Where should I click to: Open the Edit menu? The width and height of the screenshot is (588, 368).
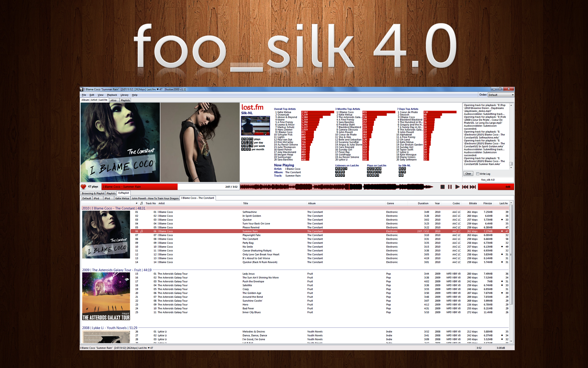click(92, 95)
